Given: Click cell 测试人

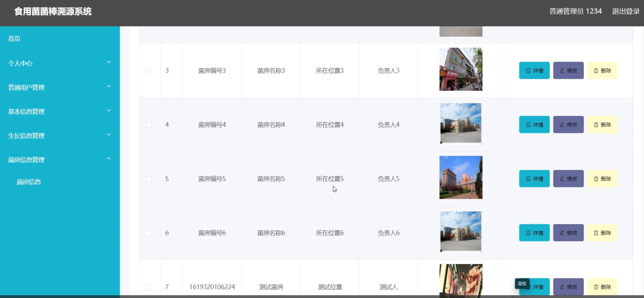Looking at the screenshot, I should pos(389,287).
